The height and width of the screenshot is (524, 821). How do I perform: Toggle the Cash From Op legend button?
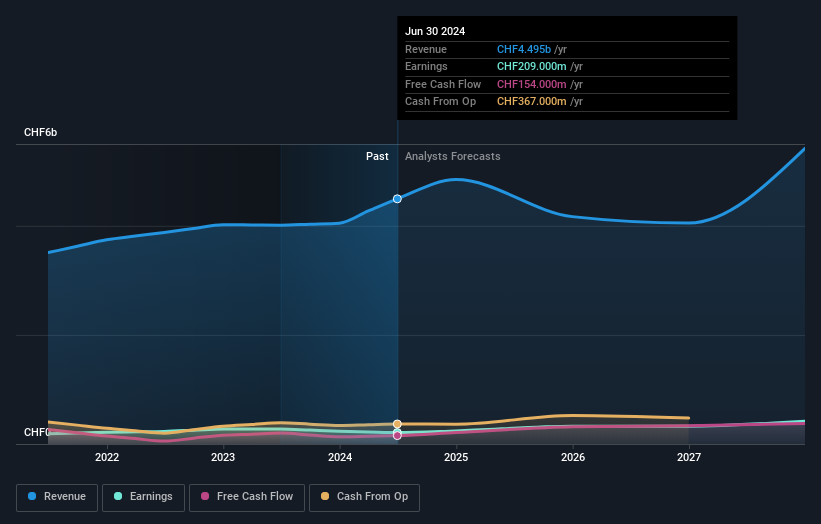[x=364, y=497]
